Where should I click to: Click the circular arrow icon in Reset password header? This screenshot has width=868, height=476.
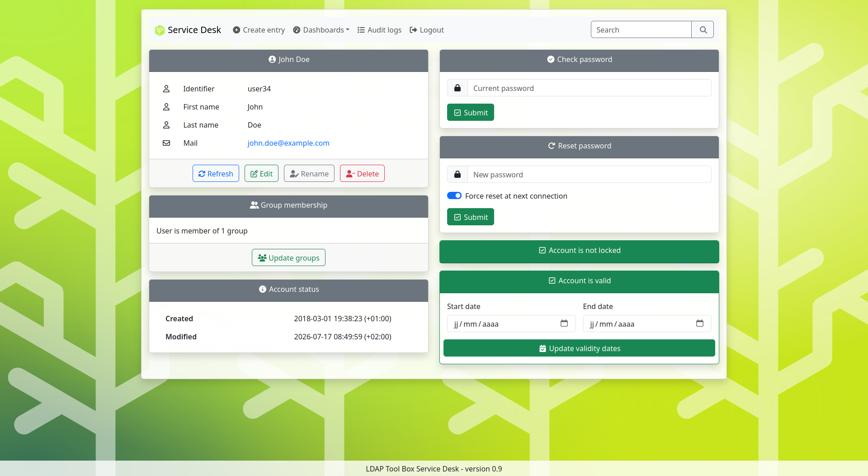[x=552, y=146]
